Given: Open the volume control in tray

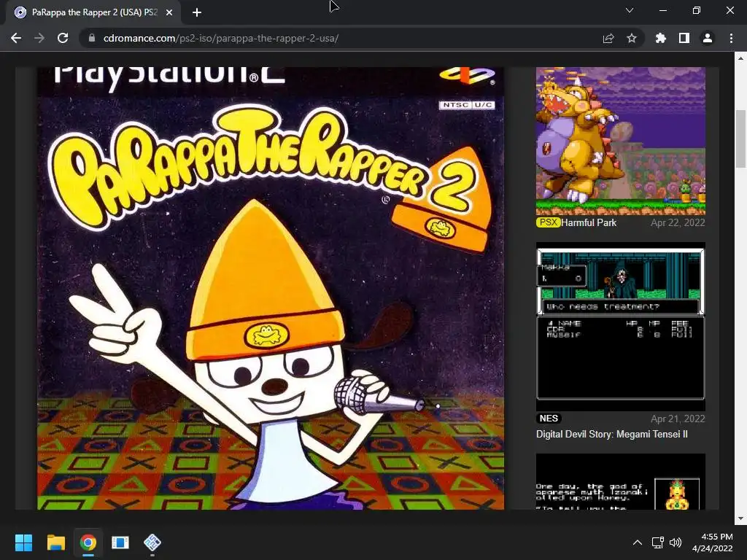Looking at the screenshot, I should tap(675, 542).
